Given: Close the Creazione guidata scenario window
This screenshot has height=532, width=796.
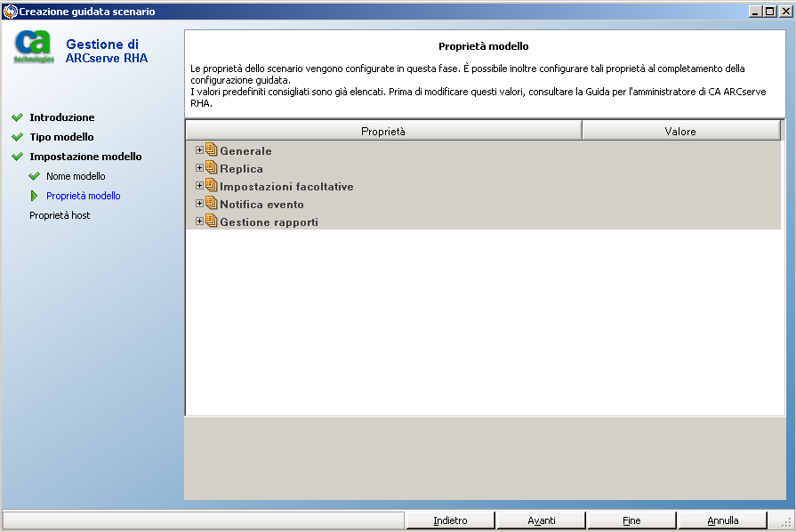Looking at the screenshot, I should tap(786, 12).
